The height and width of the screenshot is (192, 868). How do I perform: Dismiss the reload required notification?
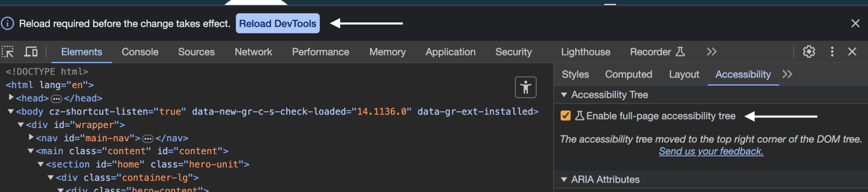pos(855,23)
